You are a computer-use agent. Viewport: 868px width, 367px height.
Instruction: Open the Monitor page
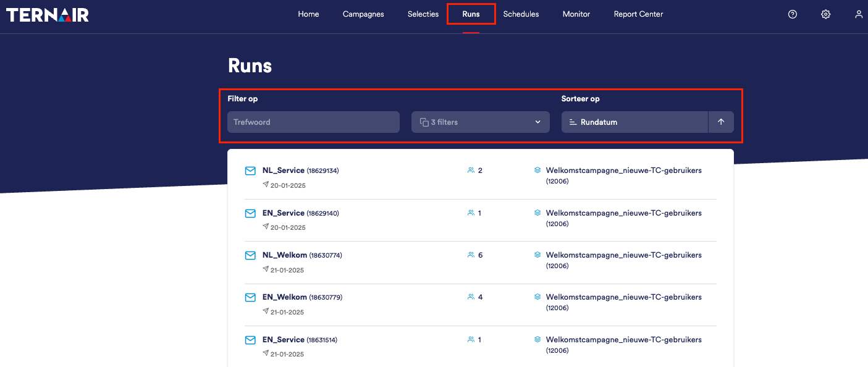click(x=576, y=14)
